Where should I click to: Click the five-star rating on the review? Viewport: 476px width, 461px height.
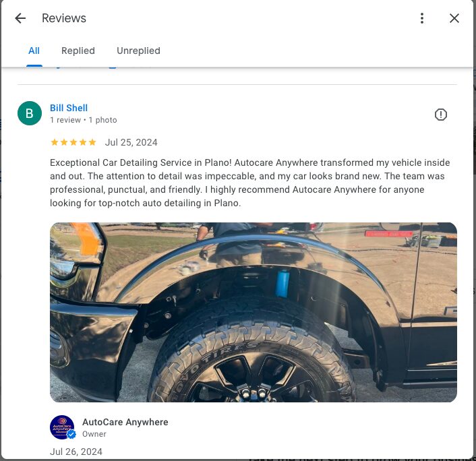[73, 142]
